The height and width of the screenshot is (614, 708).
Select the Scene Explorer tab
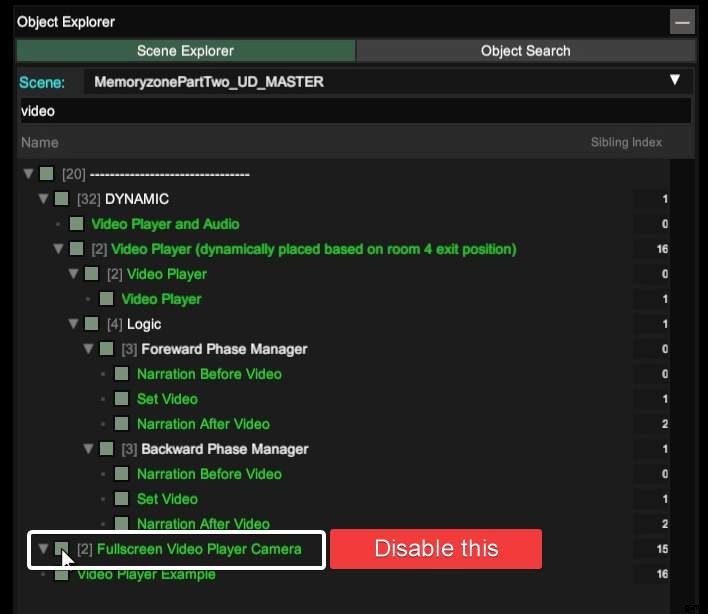(186, 51)
